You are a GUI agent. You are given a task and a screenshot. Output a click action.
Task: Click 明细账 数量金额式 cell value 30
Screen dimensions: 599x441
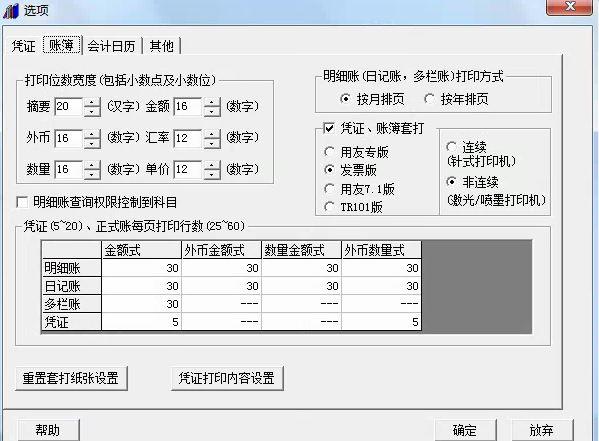[x=302, y=268]
